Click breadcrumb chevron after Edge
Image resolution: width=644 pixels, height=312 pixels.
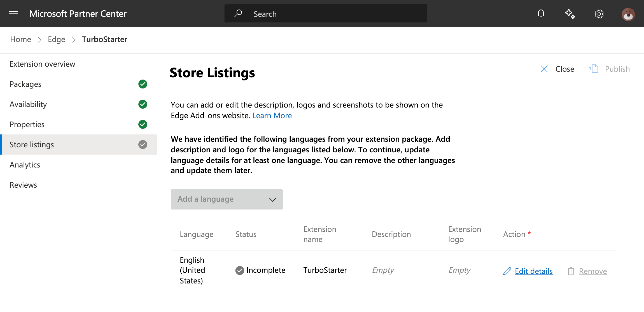pyautogui.click(x=74, y=40)
